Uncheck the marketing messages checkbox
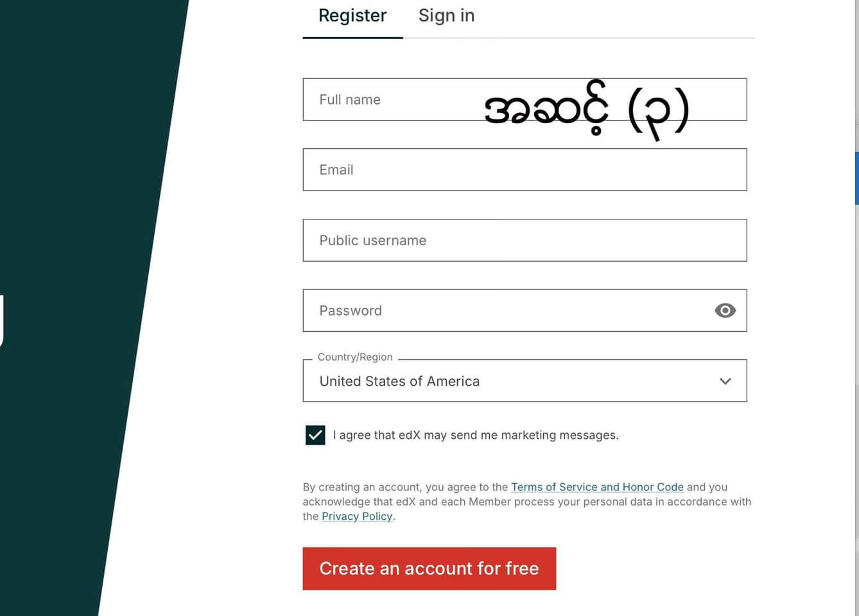 point(315,435)
